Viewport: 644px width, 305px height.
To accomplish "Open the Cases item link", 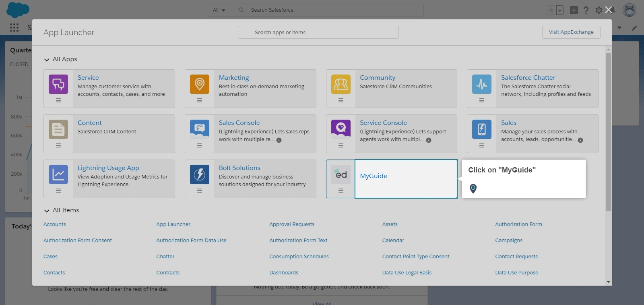I will point(50,257).
